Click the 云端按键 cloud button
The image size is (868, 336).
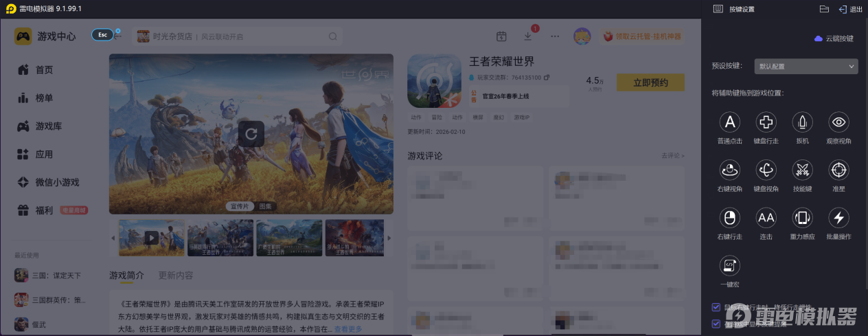click(x=834, y=38)
